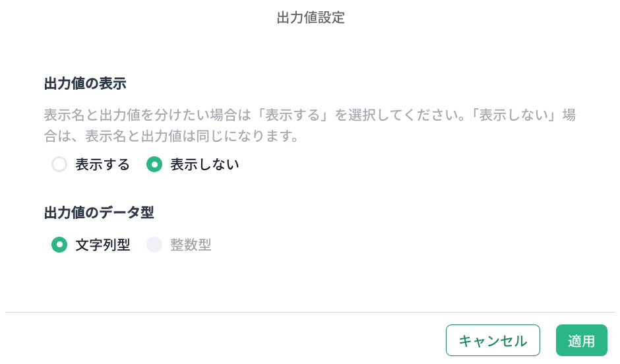This screenshot has width=620, height=364.
Task: Click the 表示する option label
Action: pyautogui.click(x=102, y=164)
